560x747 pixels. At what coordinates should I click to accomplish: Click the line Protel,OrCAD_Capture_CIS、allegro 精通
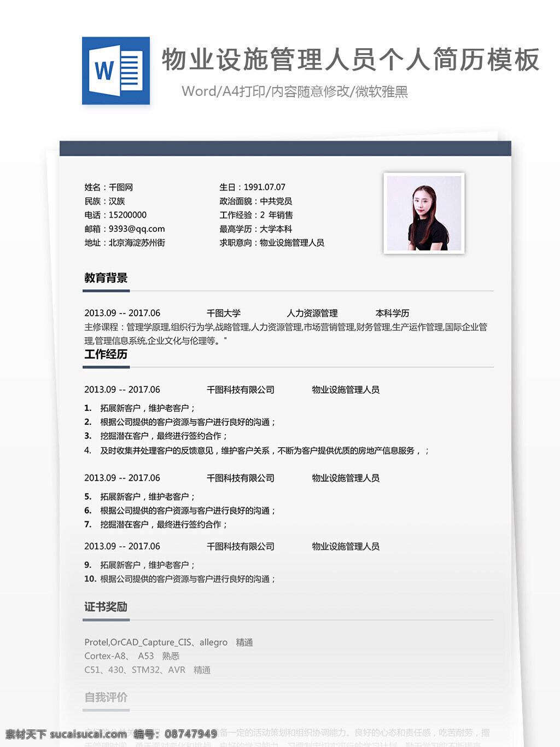(x=168, y=642)
